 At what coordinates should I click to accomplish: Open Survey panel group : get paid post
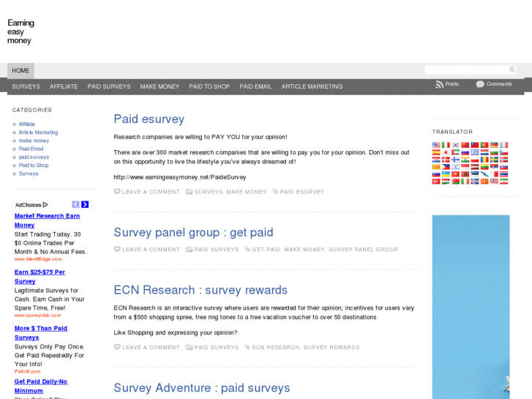click(193, 233)
